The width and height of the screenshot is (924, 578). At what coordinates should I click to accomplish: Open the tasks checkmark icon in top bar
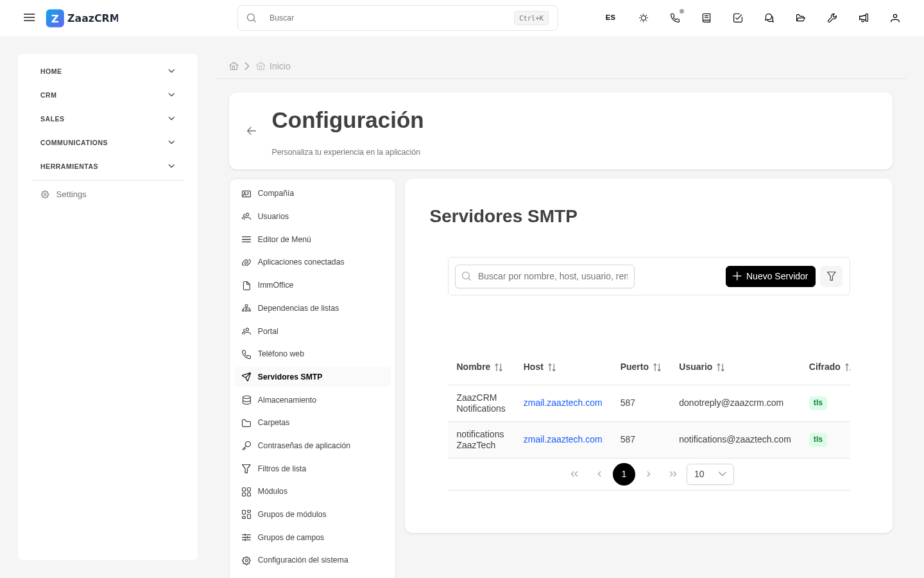pos(738,18)
